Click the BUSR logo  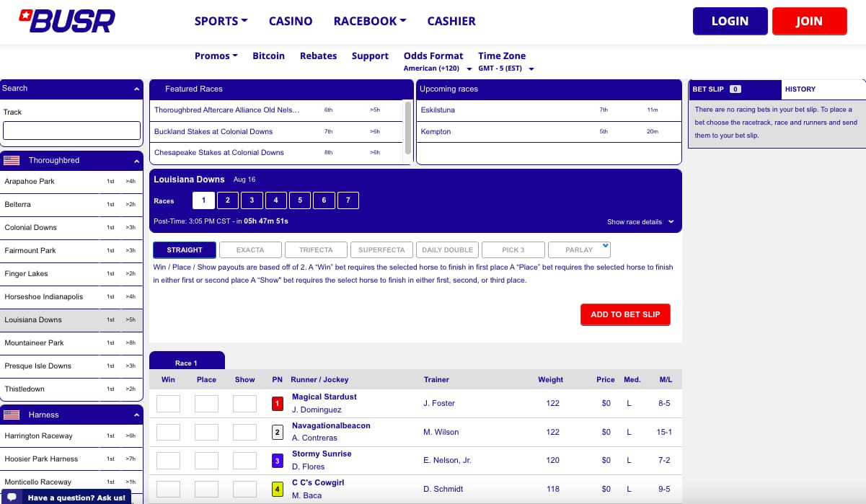coord(66,21)
